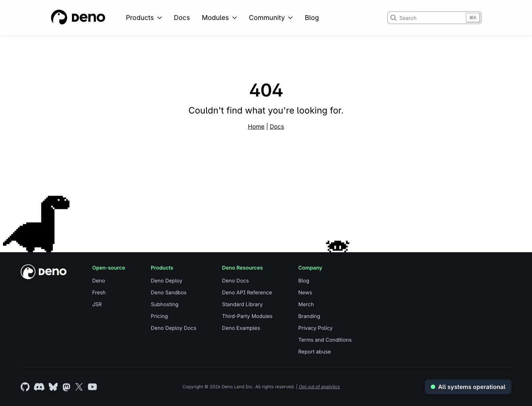The image size is (532, 406).
Task: Open the Bluesky butterfly icon
Action: click(53, 387)
